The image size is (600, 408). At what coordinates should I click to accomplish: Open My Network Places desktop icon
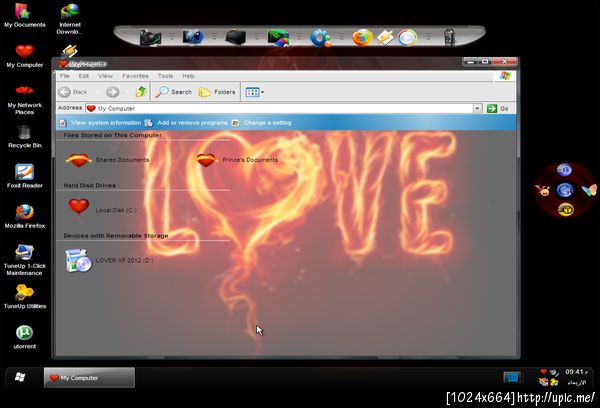point(24,100)
